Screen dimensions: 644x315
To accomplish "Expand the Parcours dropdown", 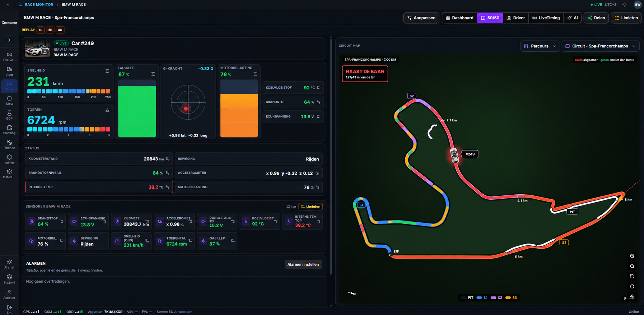I will [x=540, y=46].
